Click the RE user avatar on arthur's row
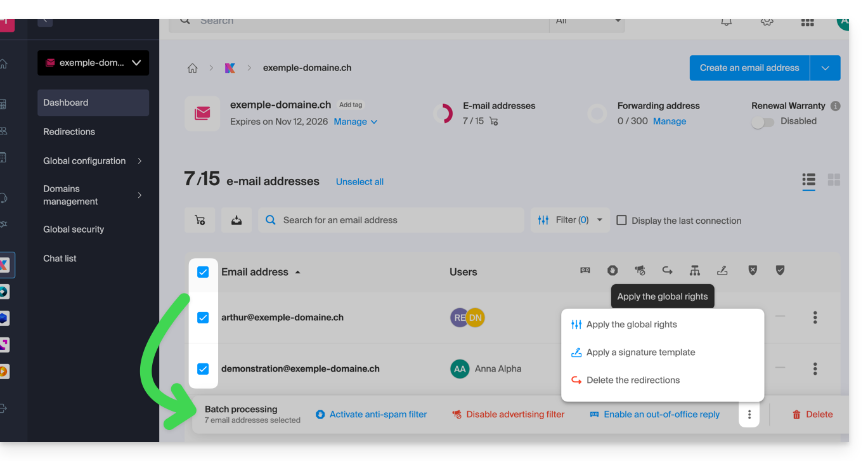Viewport: 868px width, 461px height. [458, 318]
